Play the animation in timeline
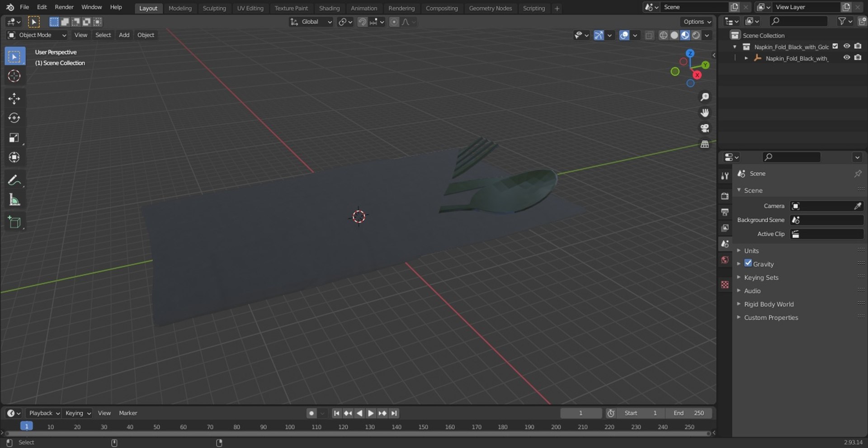Image resolution: width=868 pixels, height=448 pixels. [371, 413]
